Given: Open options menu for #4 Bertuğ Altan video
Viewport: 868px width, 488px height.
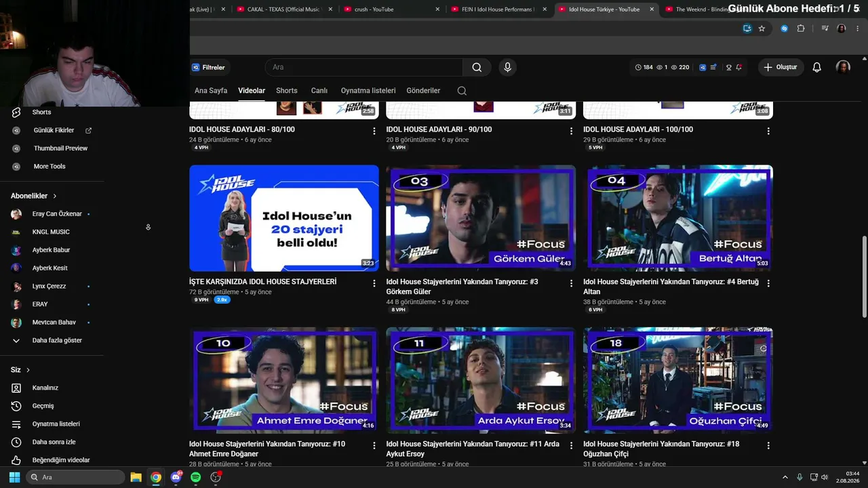Looking at the screenshot, I should (x=768, y=283).
